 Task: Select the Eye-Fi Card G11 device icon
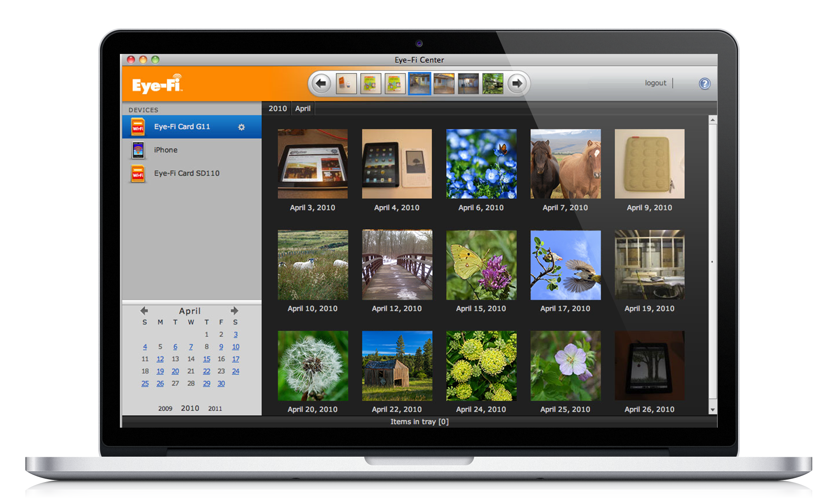138,127
